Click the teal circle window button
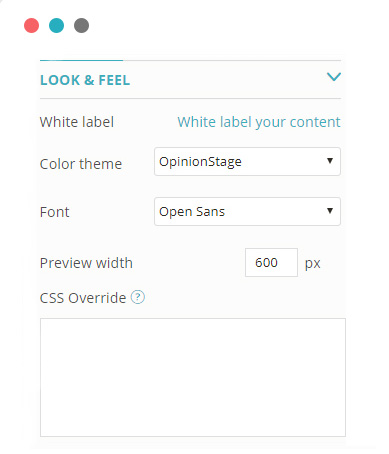This screenshot has height=454, width=389. point(56,25)
